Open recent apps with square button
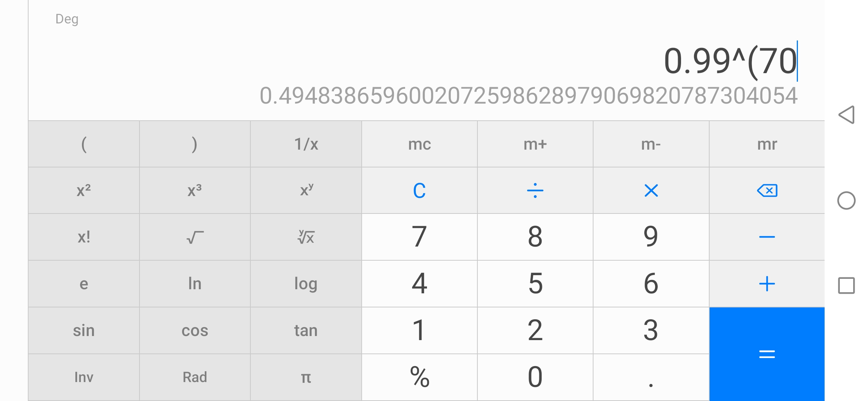The width and height of the screenshot is (868, 401). coord(846,286)
